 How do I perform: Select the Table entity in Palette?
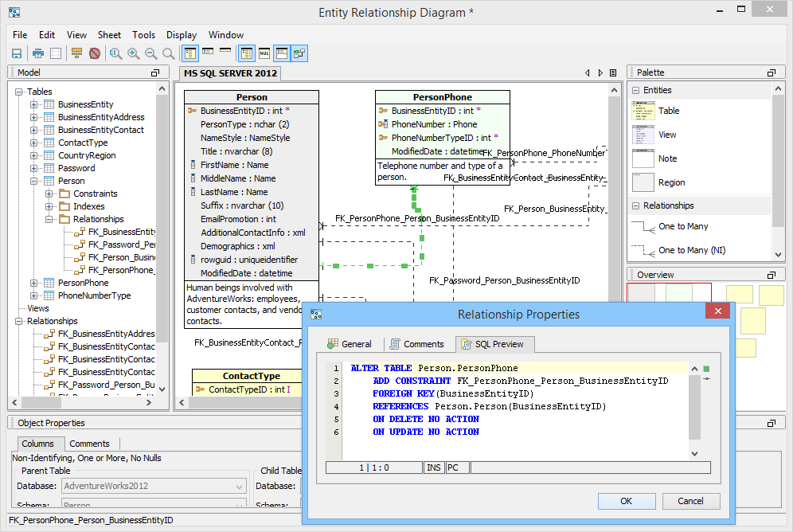pyautogui.click(x=655, y=111)
